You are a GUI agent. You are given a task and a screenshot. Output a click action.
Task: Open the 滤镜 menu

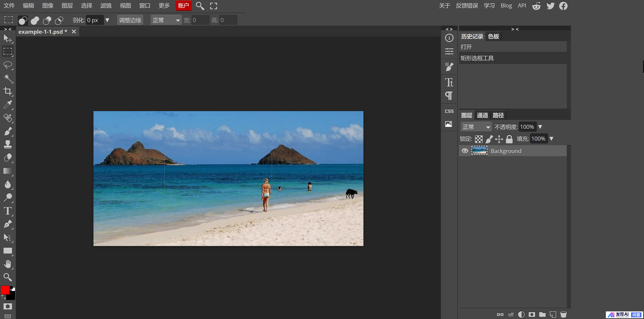[x=106, y=6]
